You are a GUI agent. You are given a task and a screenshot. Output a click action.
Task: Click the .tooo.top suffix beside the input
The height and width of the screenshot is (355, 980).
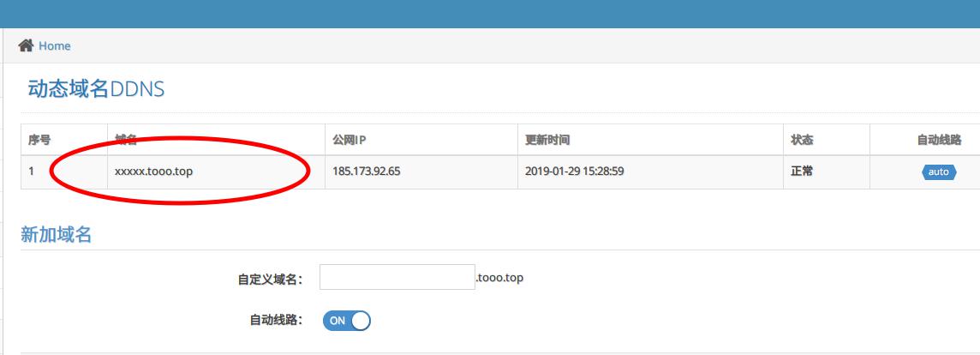(499, 278)
